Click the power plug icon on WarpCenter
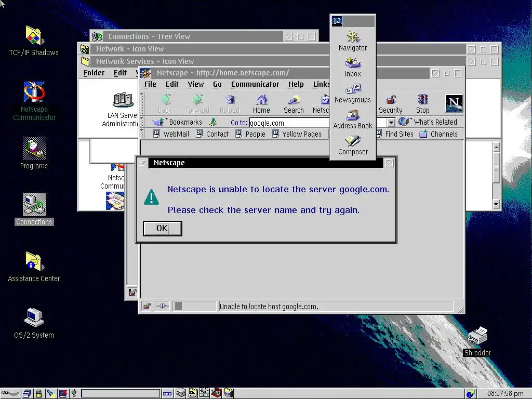This screenshot has width=532, height=399. tap(74, 394)
